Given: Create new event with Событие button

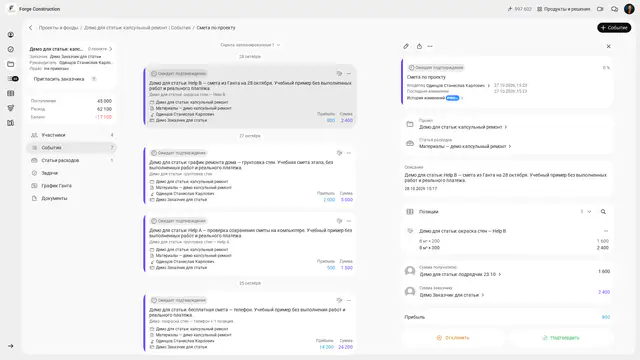Looking at the screenshot, I should coord(614,28).
